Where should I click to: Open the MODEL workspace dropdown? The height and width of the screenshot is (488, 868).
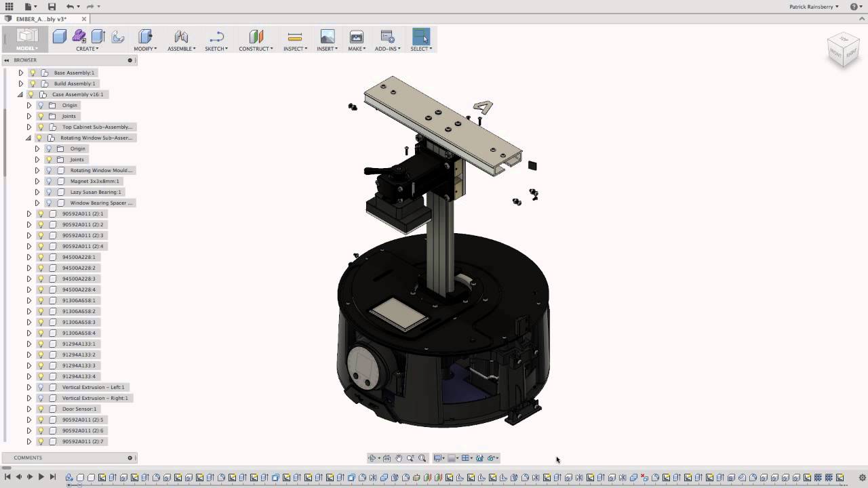coord(27,49)
